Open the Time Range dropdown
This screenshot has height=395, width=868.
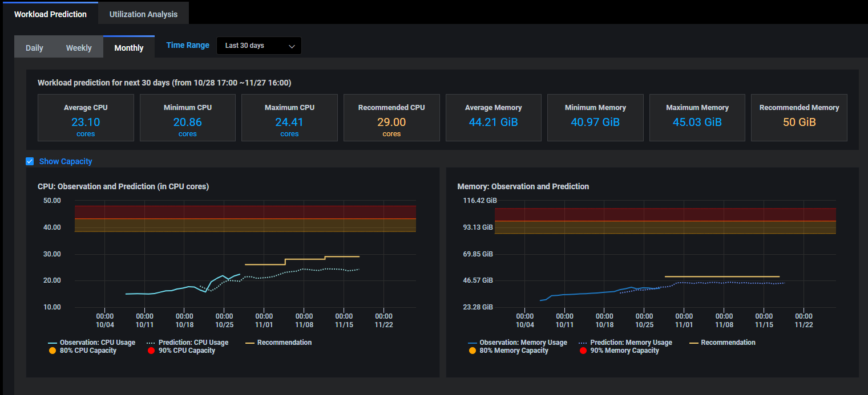259,46
